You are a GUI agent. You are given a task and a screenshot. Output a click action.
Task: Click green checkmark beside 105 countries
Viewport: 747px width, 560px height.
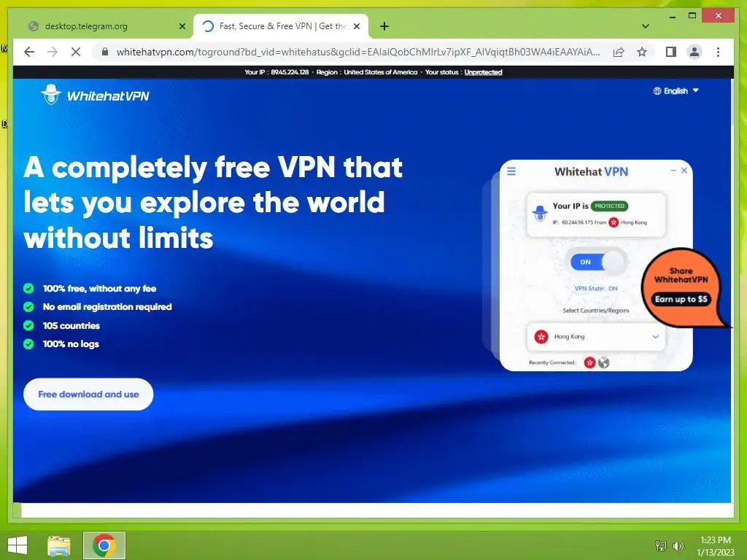tap(28, 326)
